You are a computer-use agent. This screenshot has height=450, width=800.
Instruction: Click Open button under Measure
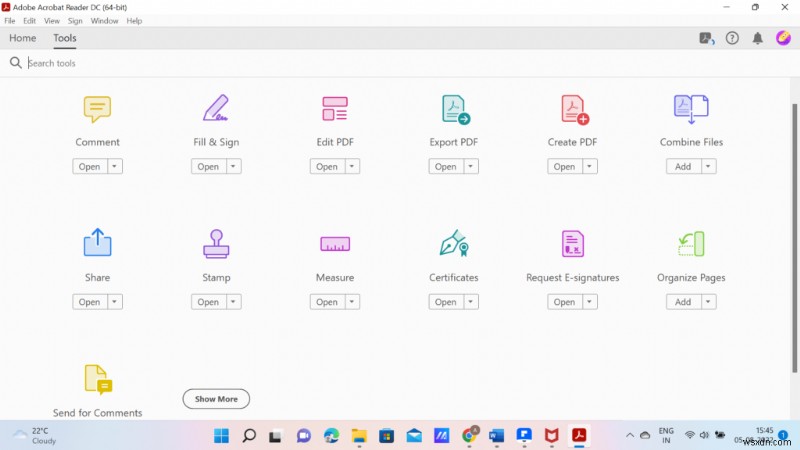(328, 302)
